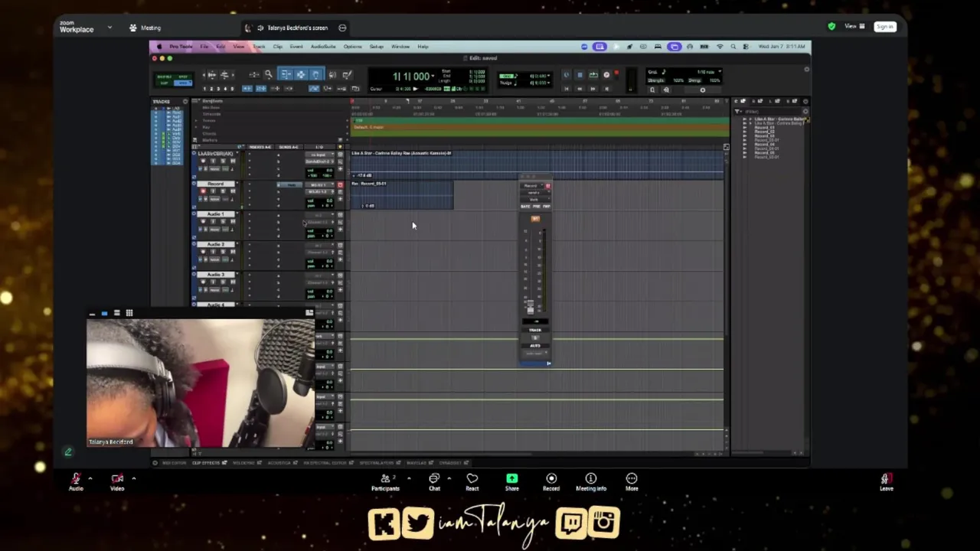Open the Pro Tools File menu
Screen dimensions: 980x551
pos(204,47)
